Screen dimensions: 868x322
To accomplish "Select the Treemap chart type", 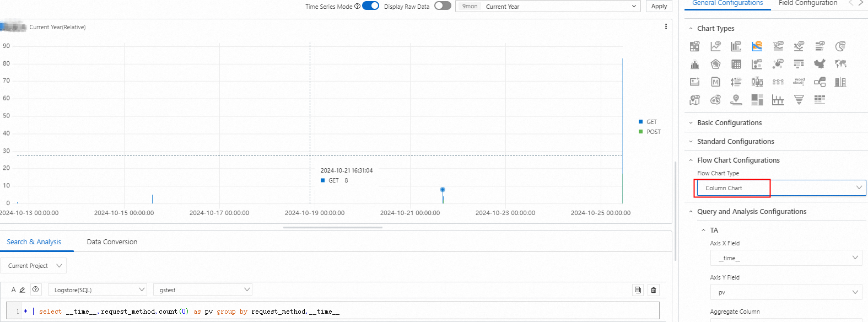I will [757, 100].
